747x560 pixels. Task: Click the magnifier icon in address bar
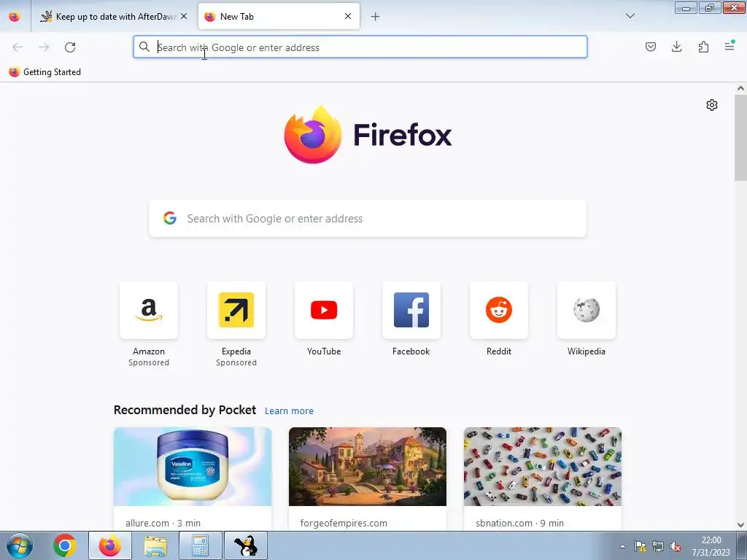[x=144, y=47]
